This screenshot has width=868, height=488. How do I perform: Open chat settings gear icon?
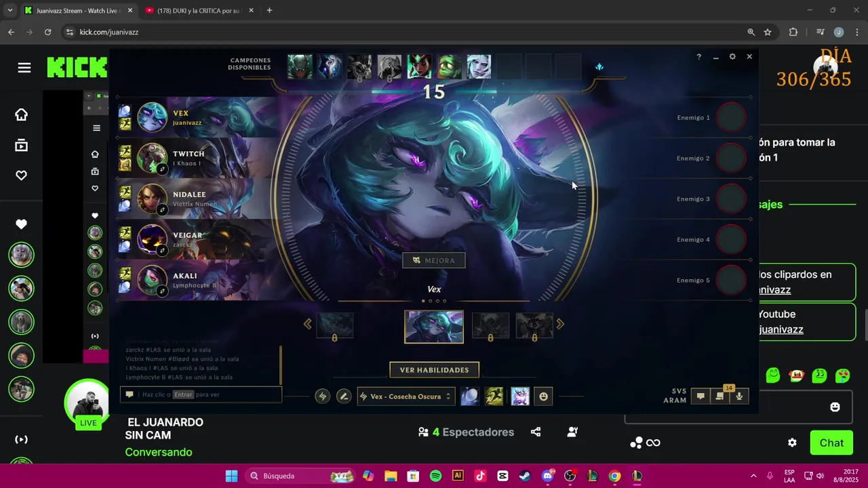pyautogui.click(x=792, y=443)
